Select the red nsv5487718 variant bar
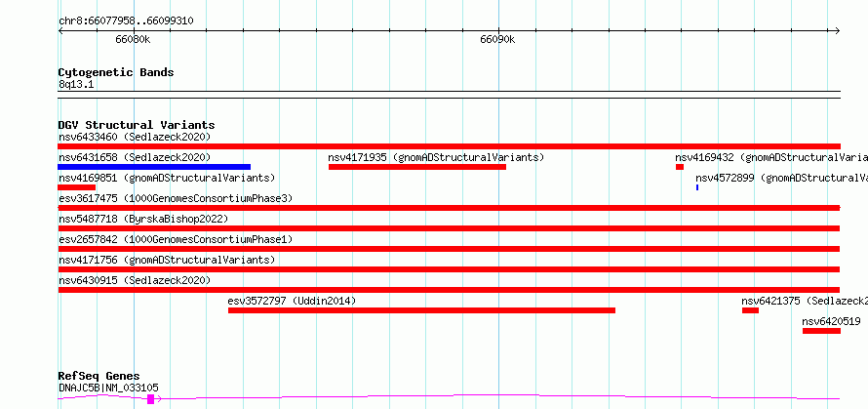Image resolution: width=868 pixels, height=409 pixels. (x=450, y=228)
